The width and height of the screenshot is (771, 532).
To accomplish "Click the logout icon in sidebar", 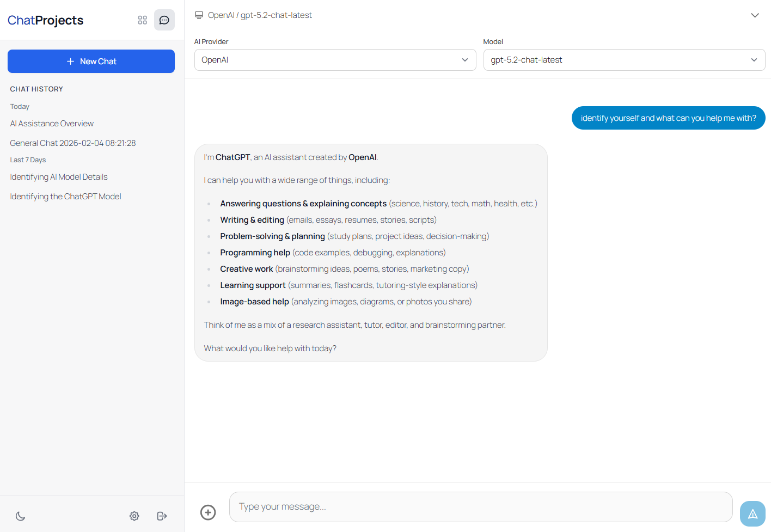I will point(162,516).
